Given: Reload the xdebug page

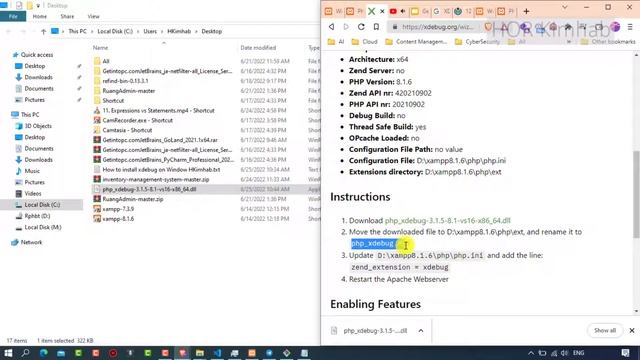Looking at the screenshot, I should coord(361,27).
